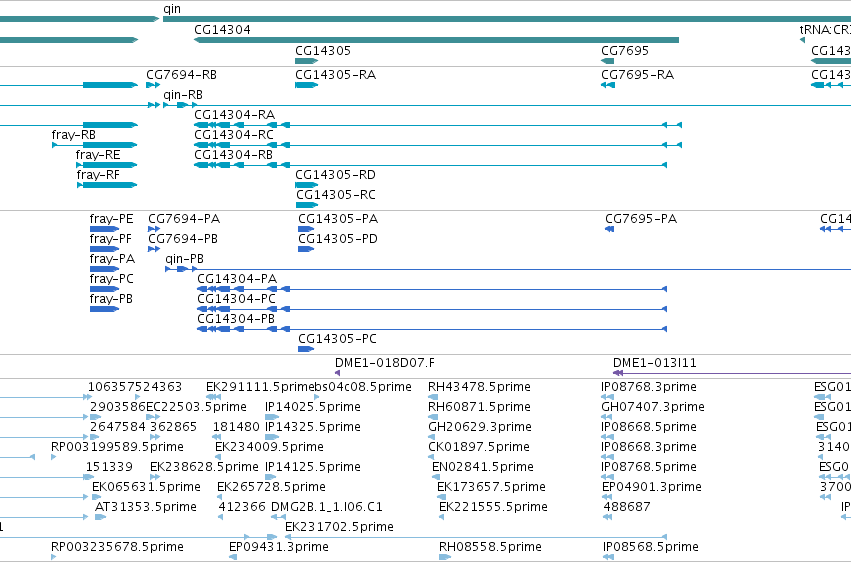Click the CG7694-RB transcript label
Image resolution: width=851 pixels, height=562 pixels.
tap(181, 75)
